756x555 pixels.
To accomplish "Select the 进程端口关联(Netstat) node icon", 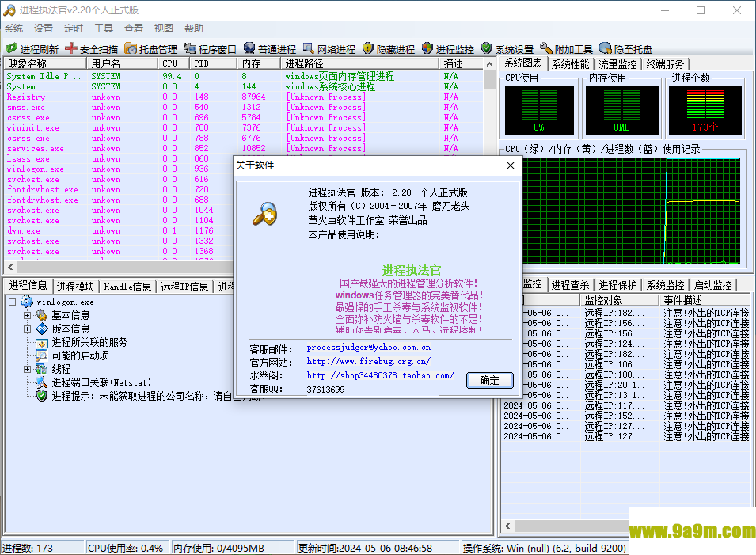I will point(42,383).
